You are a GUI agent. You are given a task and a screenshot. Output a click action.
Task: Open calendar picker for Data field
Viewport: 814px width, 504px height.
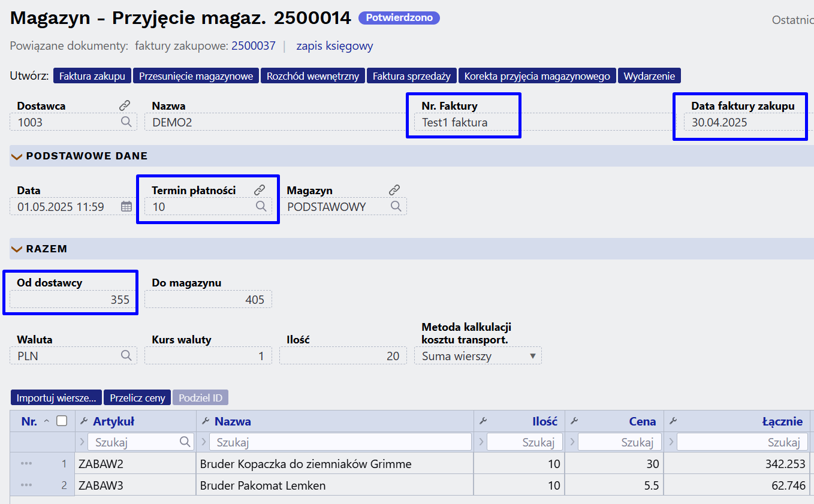coord(126,206)
